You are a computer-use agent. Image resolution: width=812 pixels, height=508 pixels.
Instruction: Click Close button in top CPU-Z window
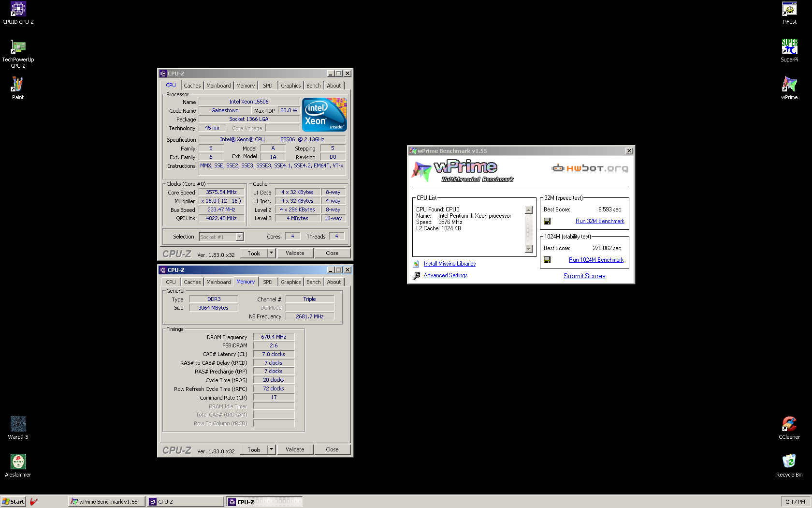click(x=332, y=253)
